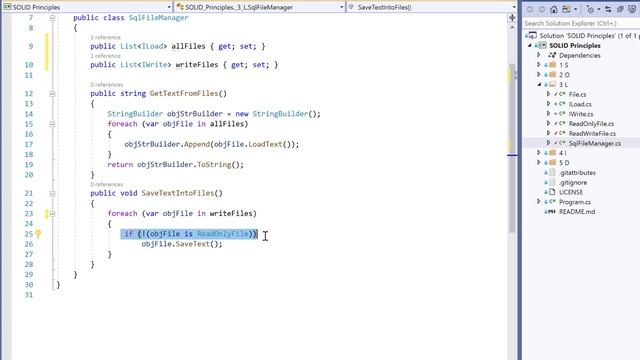Click the Pending Changes Filter clock icon
Image resolution: width=640 pixels, height=360 pixels.
tap(590, 9)
